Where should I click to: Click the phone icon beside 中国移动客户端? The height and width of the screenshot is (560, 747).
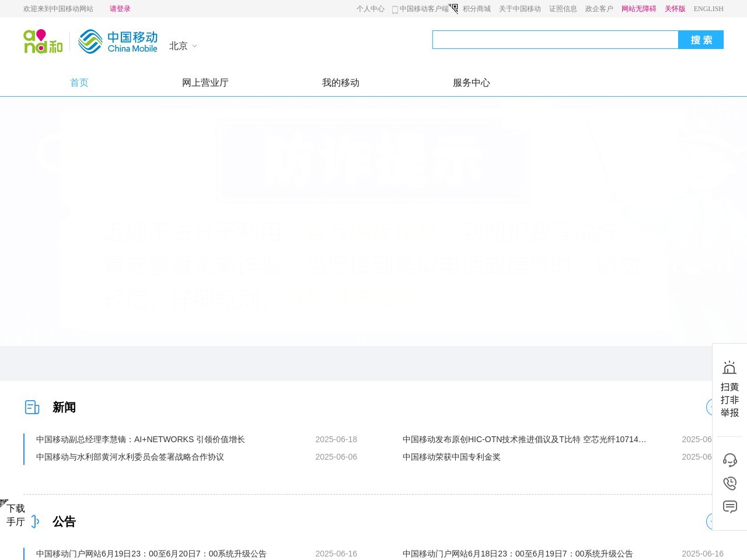tap(395, 9)
